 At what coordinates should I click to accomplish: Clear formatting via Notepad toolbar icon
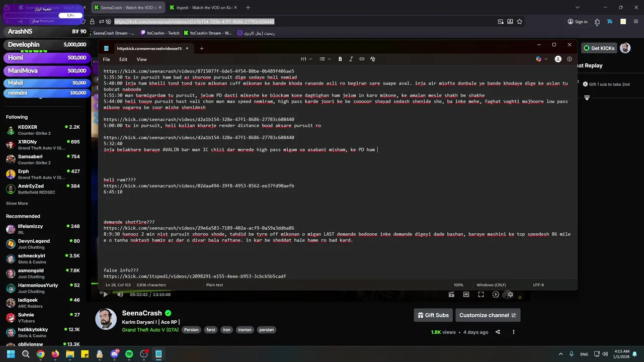pos(372,59)
